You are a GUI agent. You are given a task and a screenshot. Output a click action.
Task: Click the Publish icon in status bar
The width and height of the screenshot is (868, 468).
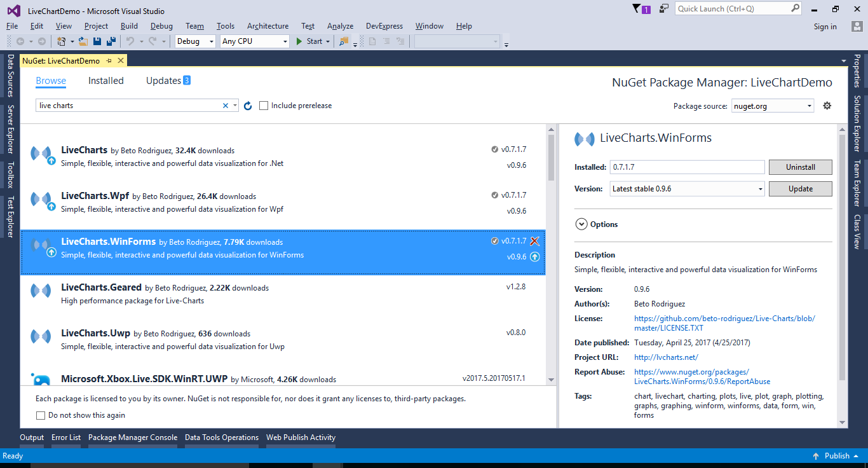816,456
